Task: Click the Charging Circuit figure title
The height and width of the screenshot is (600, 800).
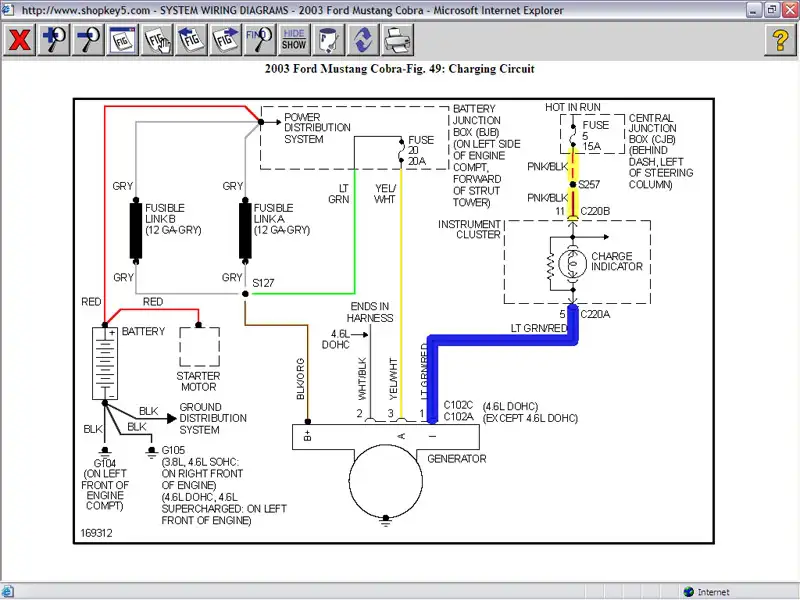Action: pos(399,69)
